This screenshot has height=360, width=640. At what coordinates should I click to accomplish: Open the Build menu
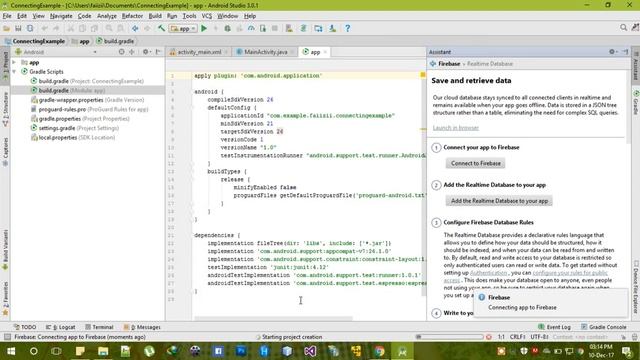click(155, 16)
